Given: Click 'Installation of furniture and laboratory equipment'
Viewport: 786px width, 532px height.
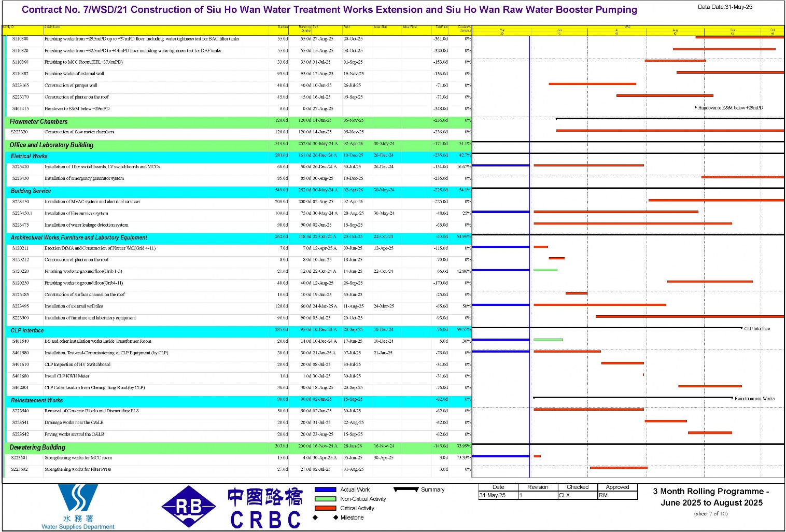Looking at the screenshot, I should point(90,318).
